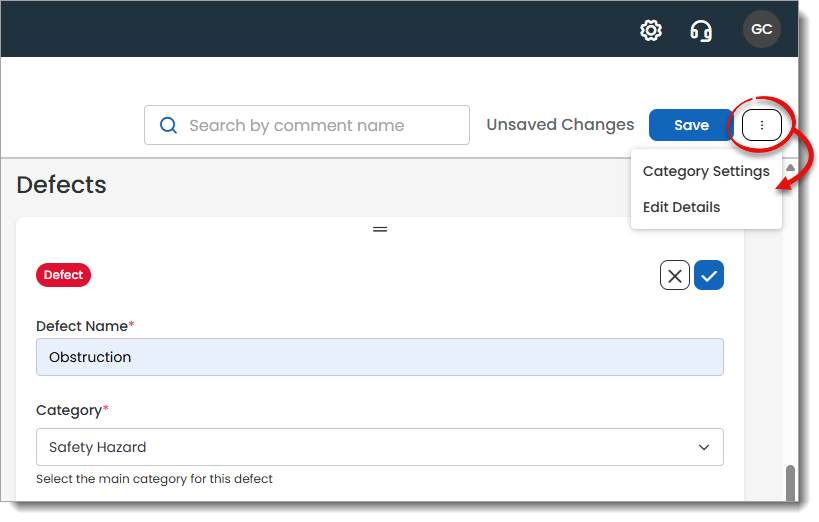Image resolution: width=819 pixels, height=522 pixels.
Task: Expand the Category dropdown
Action: [379, 447]
